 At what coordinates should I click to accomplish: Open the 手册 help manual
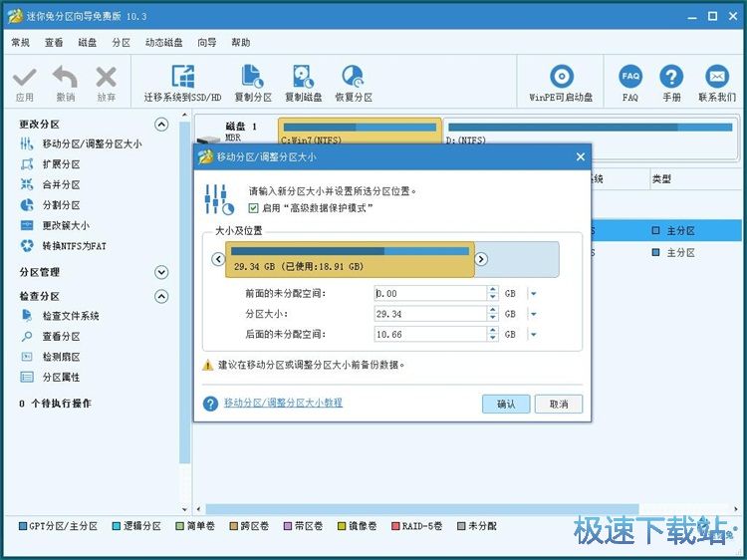coord(671,77)
